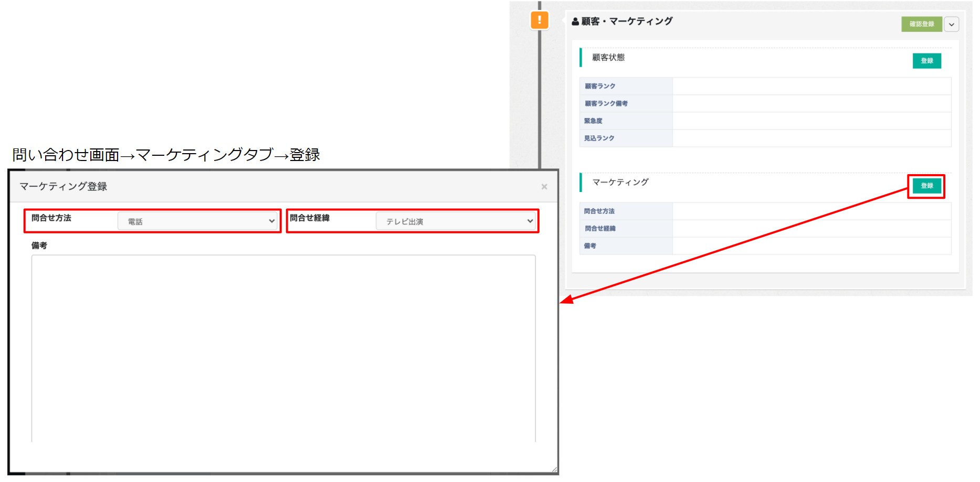The width and height of the screenshot is (980, 482).
Task: Click the person icon beside 顧客・マーケティング
Action: click(575, 22)
